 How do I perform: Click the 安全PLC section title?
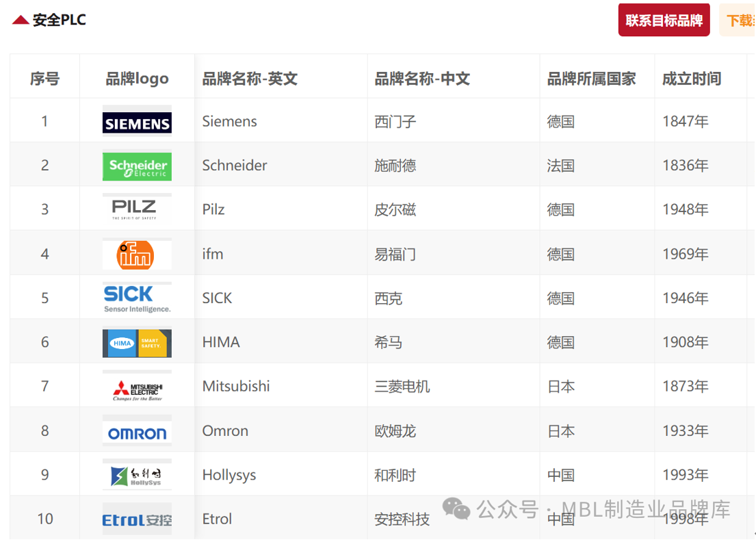[x=60, y=20]
